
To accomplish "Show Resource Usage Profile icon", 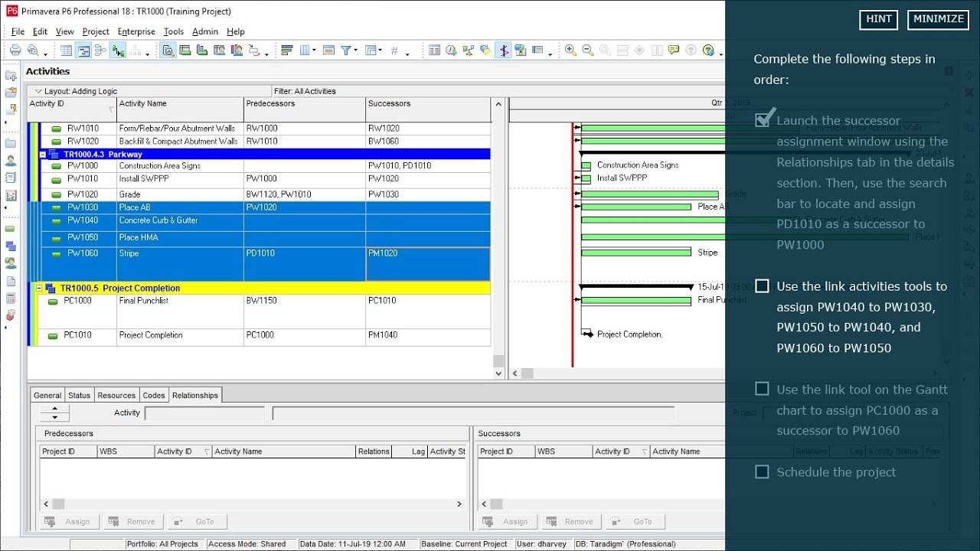I will (x=237, y=51).
